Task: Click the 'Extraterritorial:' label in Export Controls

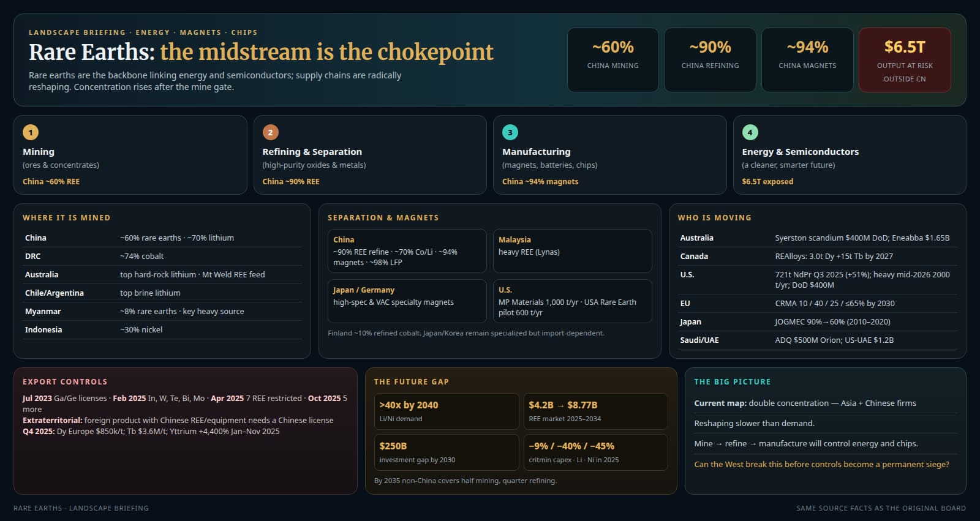Action: coord(53,421)
